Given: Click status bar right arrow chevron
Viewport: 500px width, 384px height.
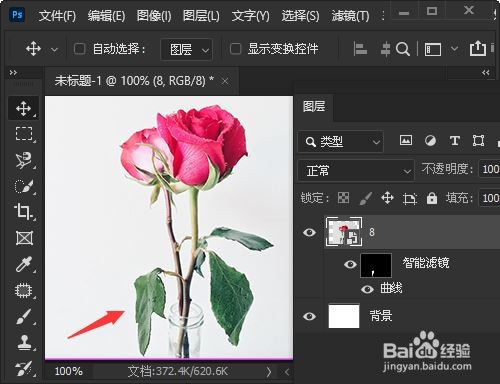Looking at the screenshot, I should pyautogui.click(x=269, y=372).
